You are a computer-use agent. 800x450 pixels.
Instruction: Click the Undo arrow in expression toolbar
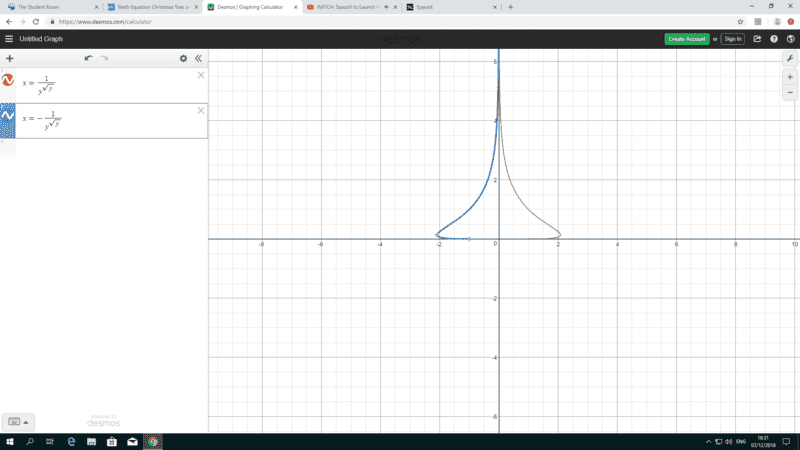[x=88, y=58]
